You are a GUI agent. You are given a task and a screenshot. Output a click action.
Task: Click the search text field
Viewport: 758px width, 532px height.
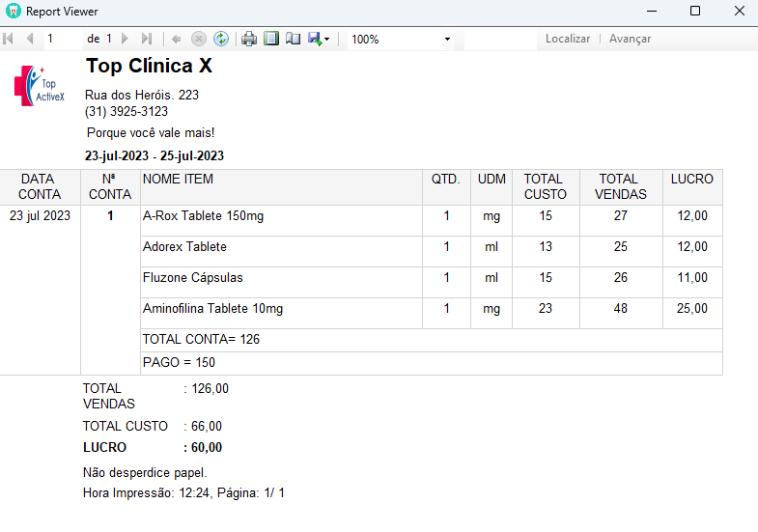pyautogui.click(x=500, y=39)
